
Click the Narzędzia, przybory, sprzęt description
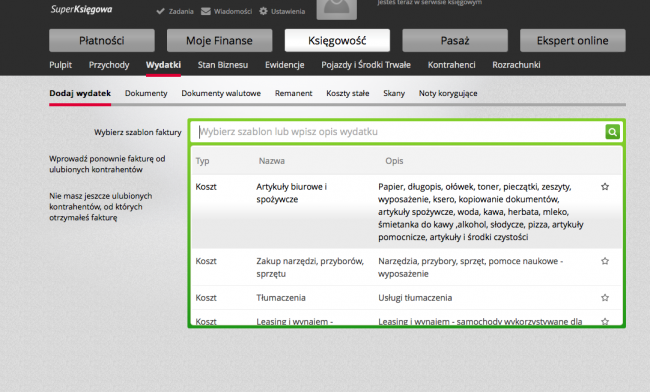[471, 267]
